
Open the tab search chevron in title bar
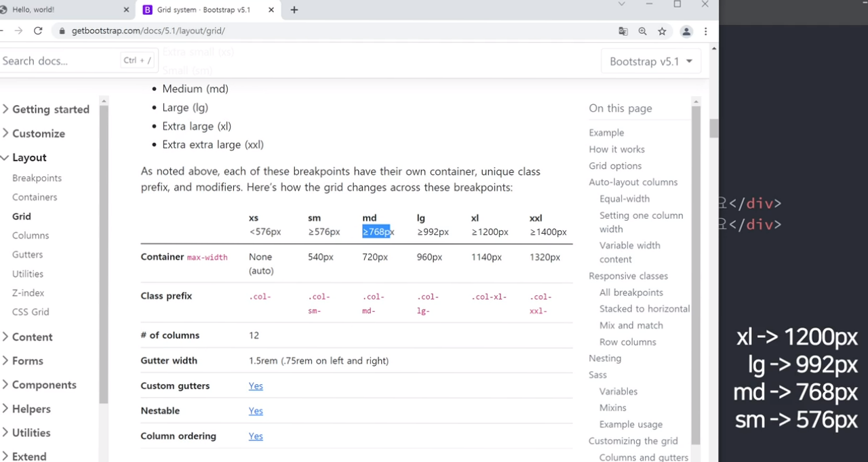coord(621,4)
